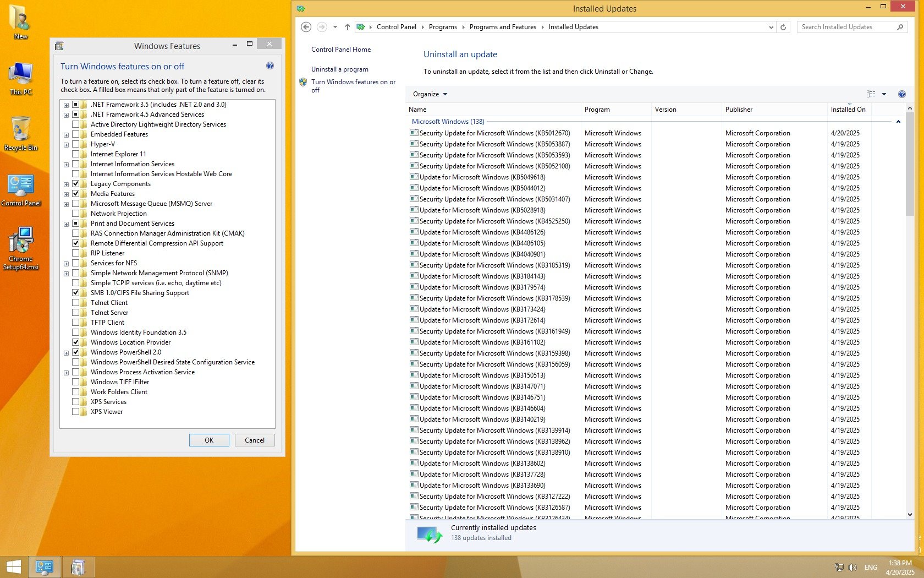Click the Installed Updates help icon
This screenshot has height=578, width=924.
pos(901,94)
